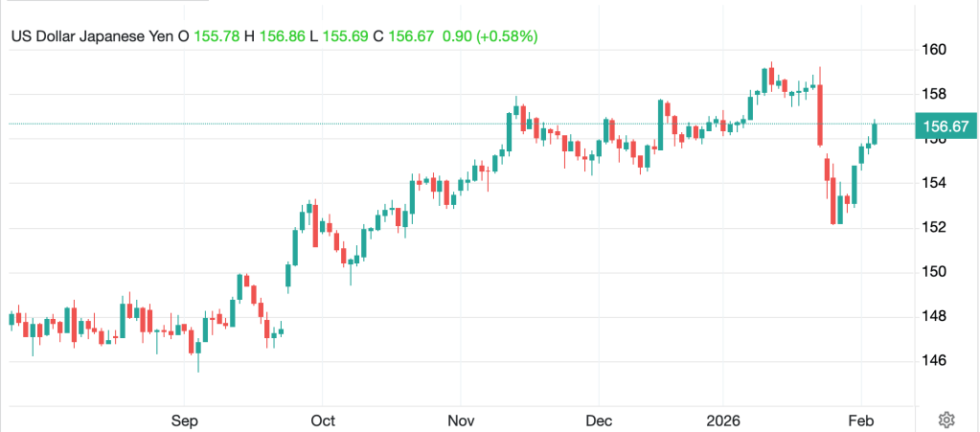Select the 2026 year marker on time axis
The width and height of the screenshot is (980, 432).
click(725, 420)
